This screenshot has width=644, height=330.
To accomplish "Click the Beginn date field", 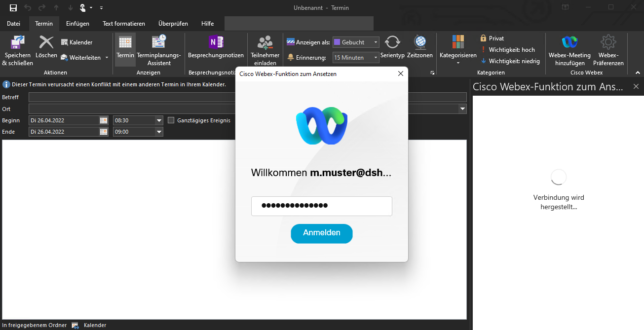I will point(64,120).
